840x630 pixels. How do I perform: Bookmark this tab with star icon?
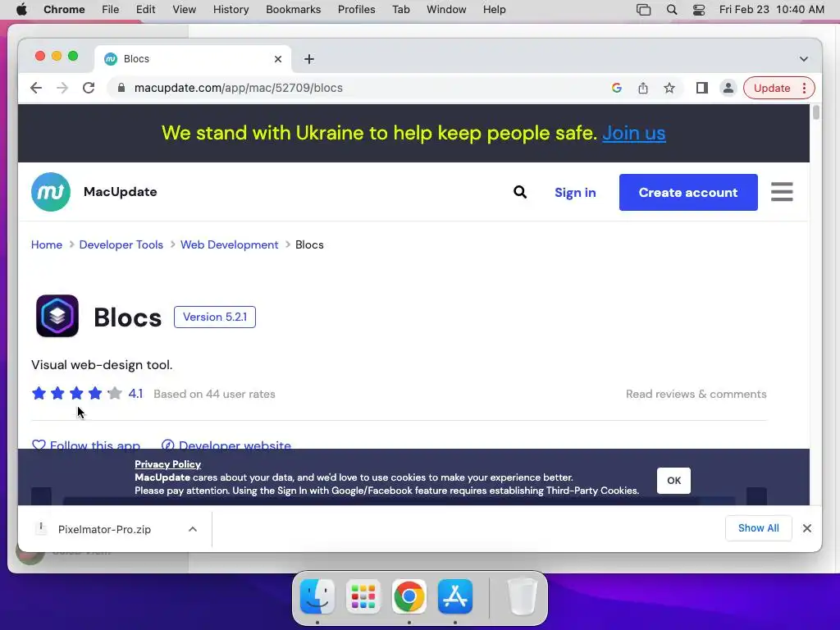tap(669, 88)
